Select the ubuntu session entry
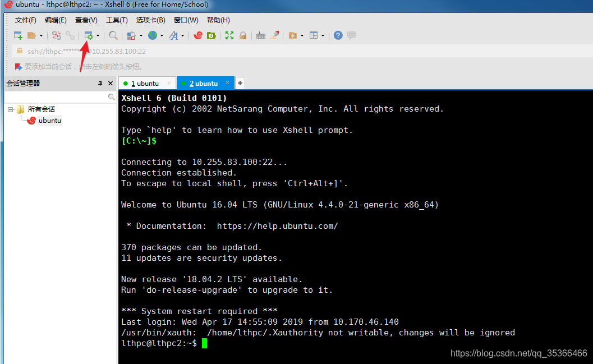 [49, 121]
